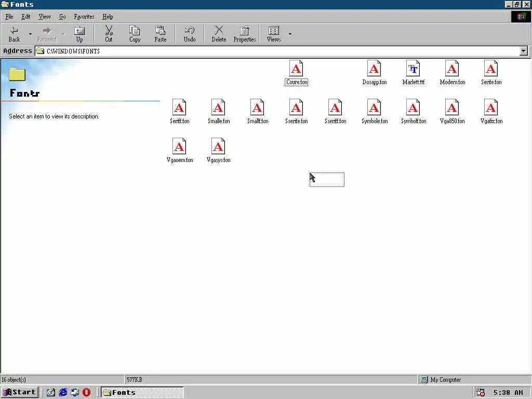Image resolution: width=532 pixels, height=399 pixels.
Task: Select the Vgafix.fon font file
Action: click(491, 112)
